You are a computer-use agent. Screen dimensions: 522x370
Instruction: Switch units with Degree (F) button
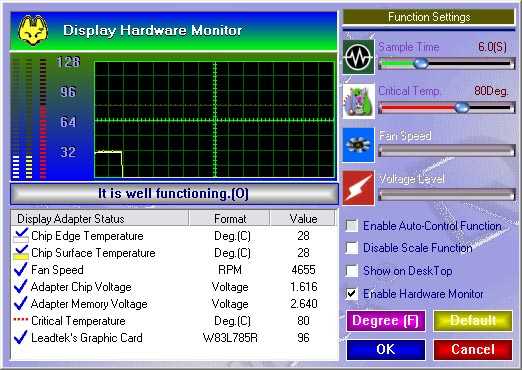(386, 321)
